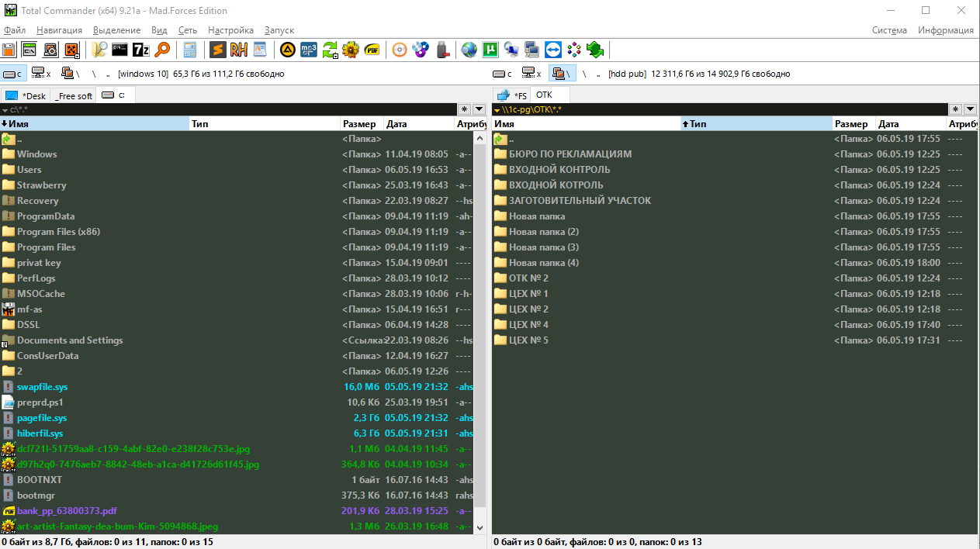Select the bank_pp_63800373.pdf file
Viewport: 980px width, 549px height.
237,511
